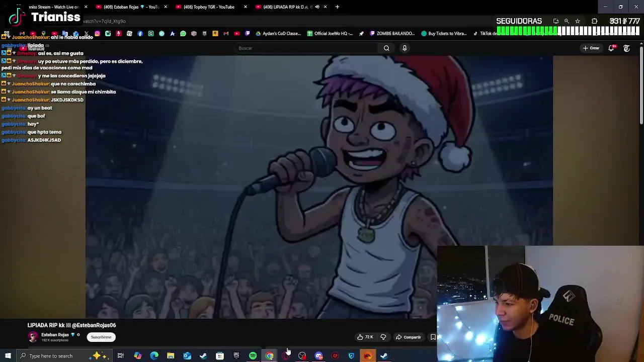The width and height of the screenshot is (644, 362).
Task: Click chat message 'que hpta tema'
Action: tap(44, 132)
